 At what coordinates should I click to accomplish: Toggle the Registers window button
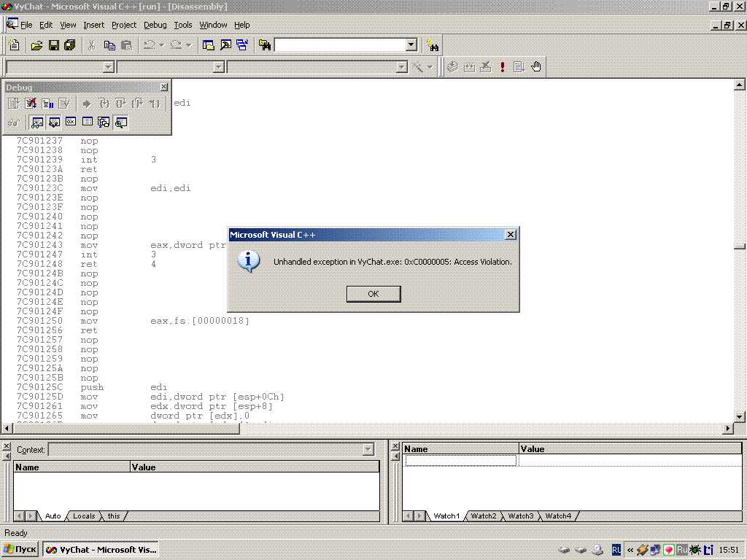coord(71,122)
